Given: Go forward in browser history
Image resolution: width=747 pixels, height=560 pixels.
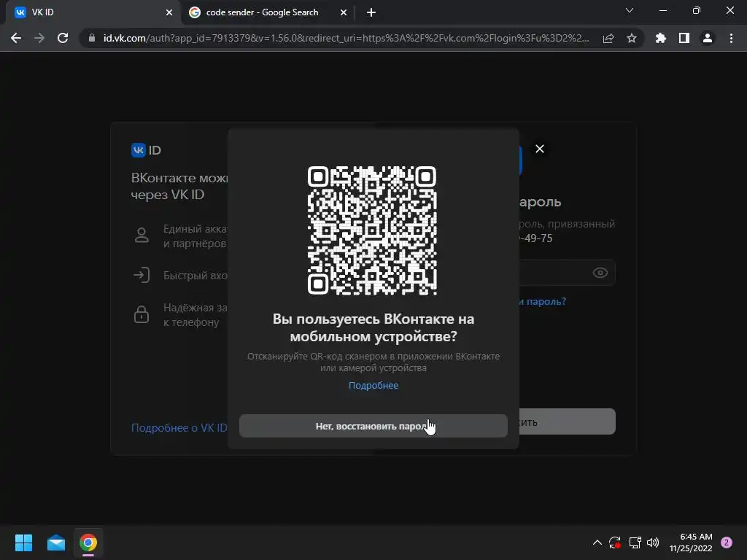Looking at the screenshot, I should 39,38.
